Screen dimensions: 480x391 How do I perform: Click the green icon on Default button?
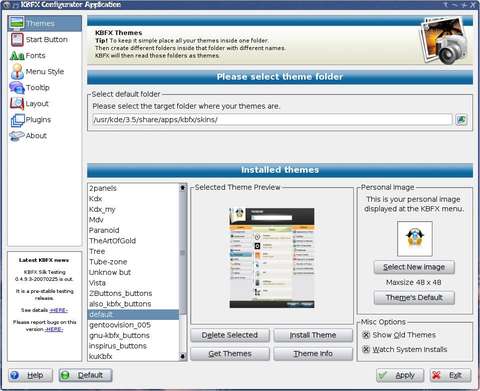point(65,375)
